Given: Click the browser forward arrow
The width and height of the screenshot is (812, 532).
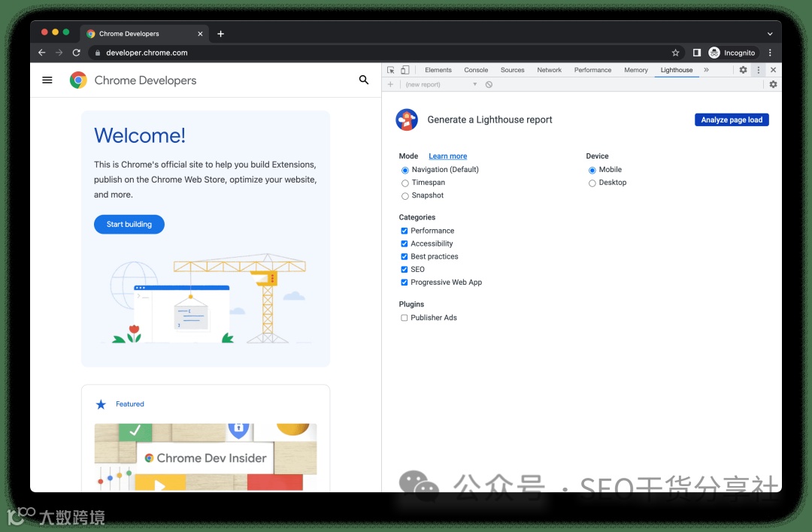Looking at the screenshot, I should click(59, 53).
